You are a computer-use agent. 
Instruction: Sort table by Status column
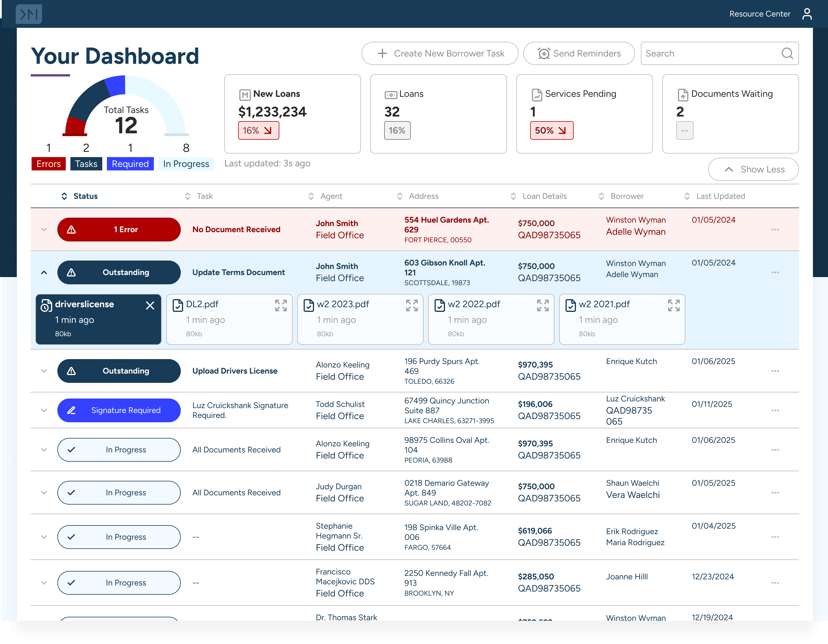point(80,196)
